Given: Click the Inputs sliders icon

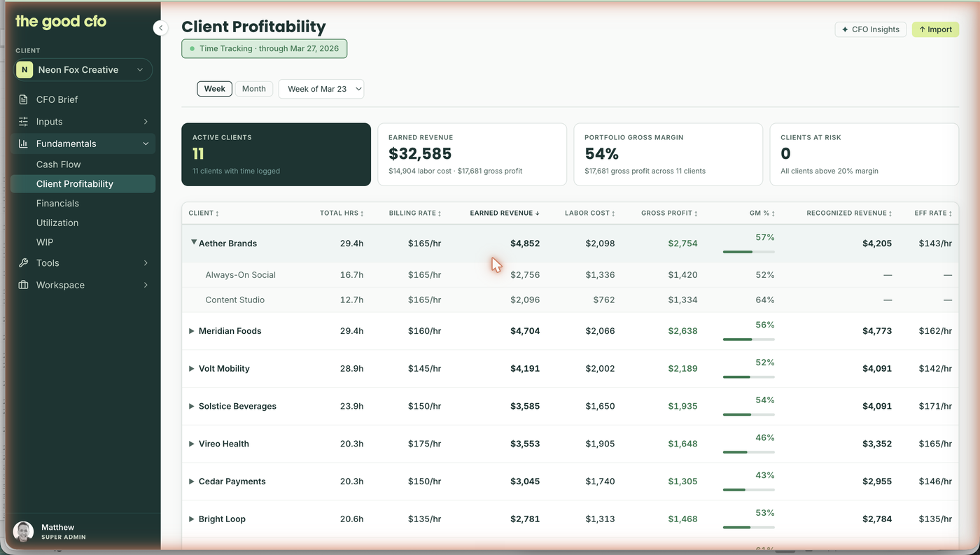Looking at the screenshot, I should [x=23, y=122].
